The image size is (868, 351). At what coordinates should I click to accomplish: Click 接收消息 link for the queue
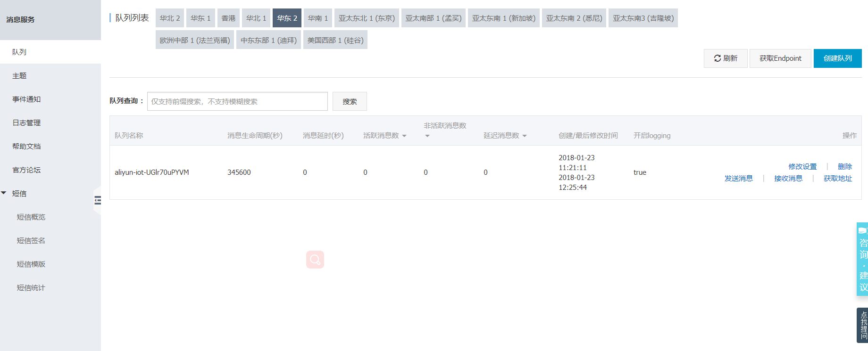[x=788, y=179]
